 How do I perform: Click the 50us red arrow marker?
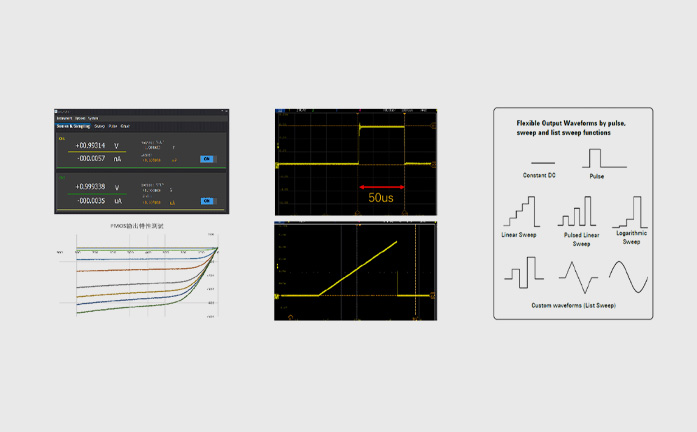pos(381,187)
